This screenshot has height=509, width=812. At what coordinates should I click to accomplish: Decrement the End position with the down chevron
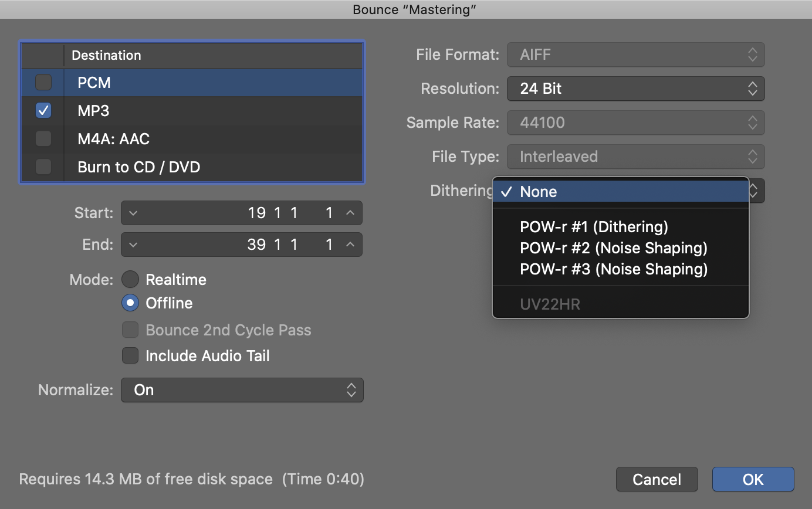134,245
